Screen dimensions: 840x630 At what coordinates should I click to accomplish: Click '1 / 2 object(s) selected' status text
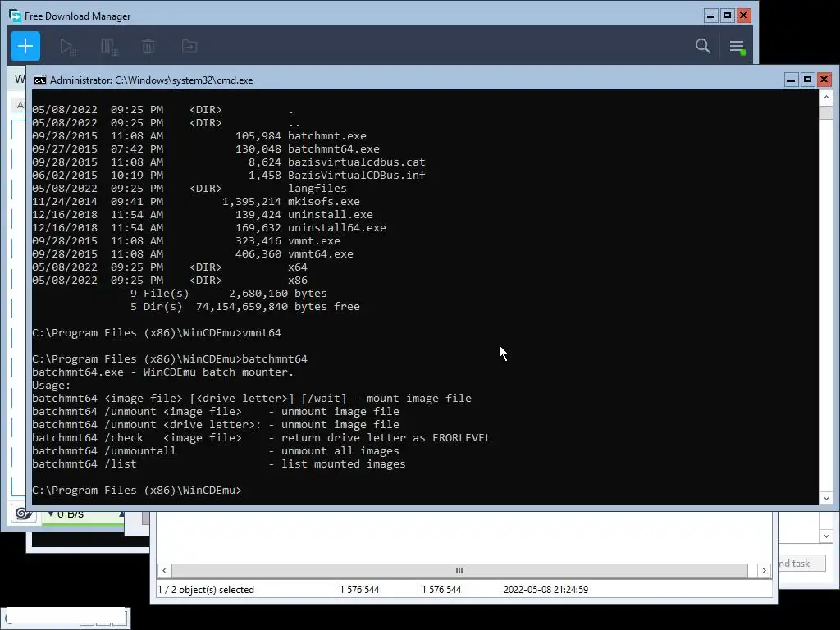(206, 590)
